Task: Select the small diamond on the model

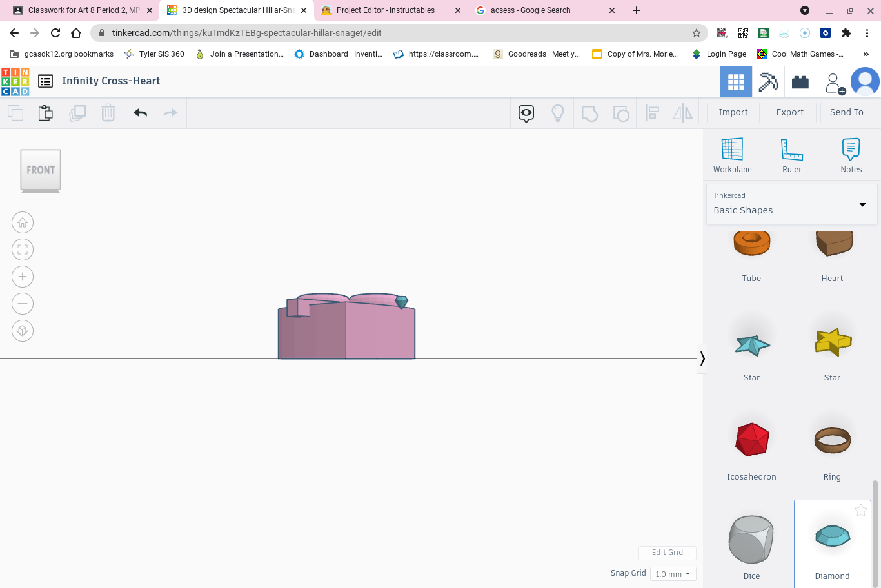Action: (x=402, y=302)
